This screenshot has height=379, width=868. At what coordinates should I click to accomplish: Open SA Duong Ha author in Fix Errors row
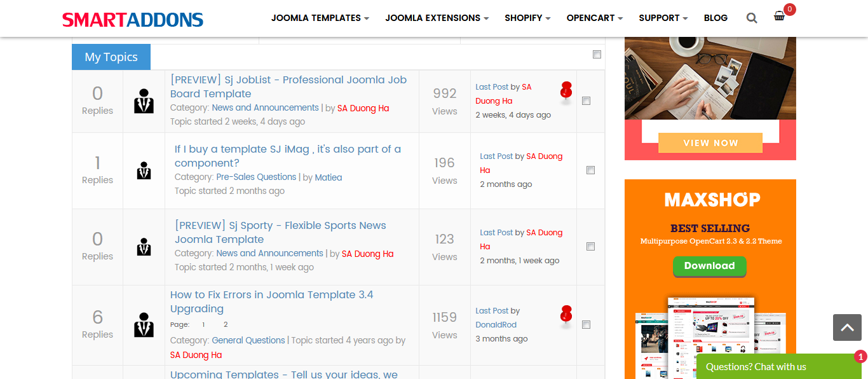click(196, 355)
